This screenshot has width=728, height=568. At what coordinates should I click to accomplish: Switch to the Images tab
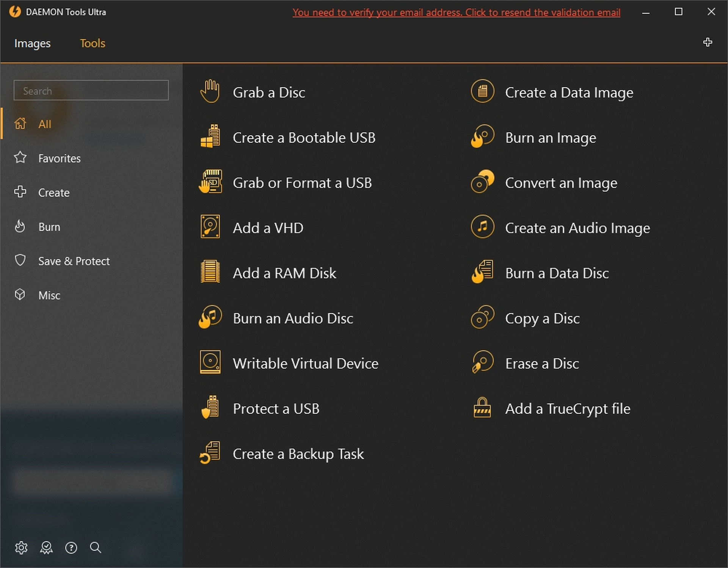(x=32, y=43)
